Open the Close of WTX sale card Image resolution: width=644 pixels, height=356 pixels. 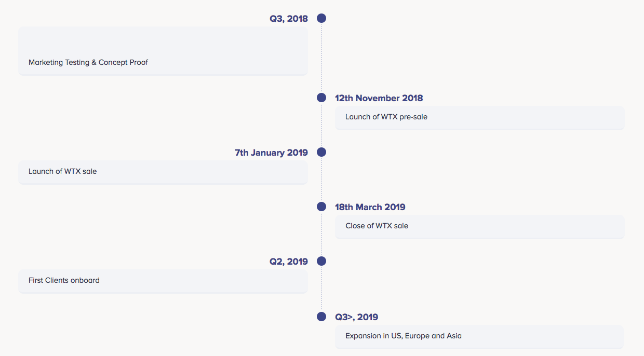tap(479, 226)
